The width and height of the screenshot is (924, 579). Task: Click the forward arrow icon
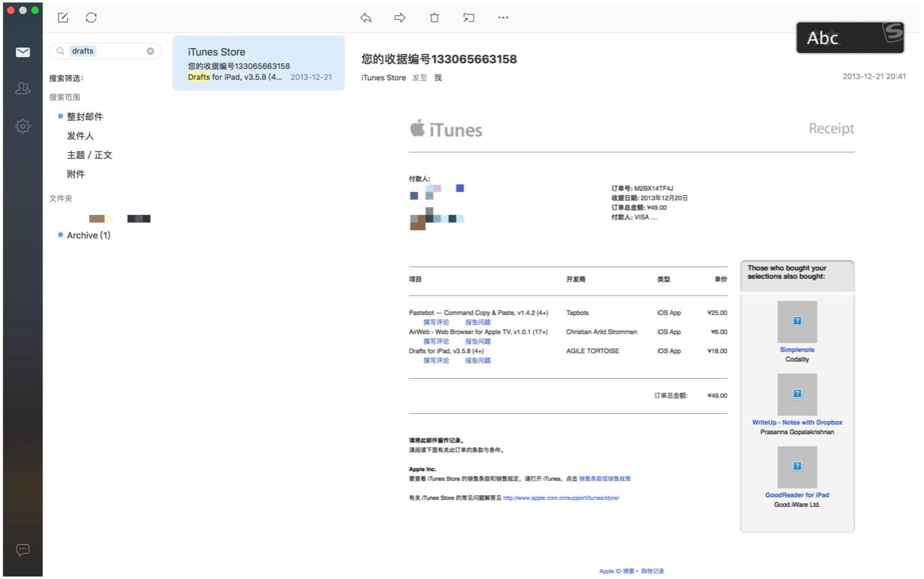click(400, 17)
